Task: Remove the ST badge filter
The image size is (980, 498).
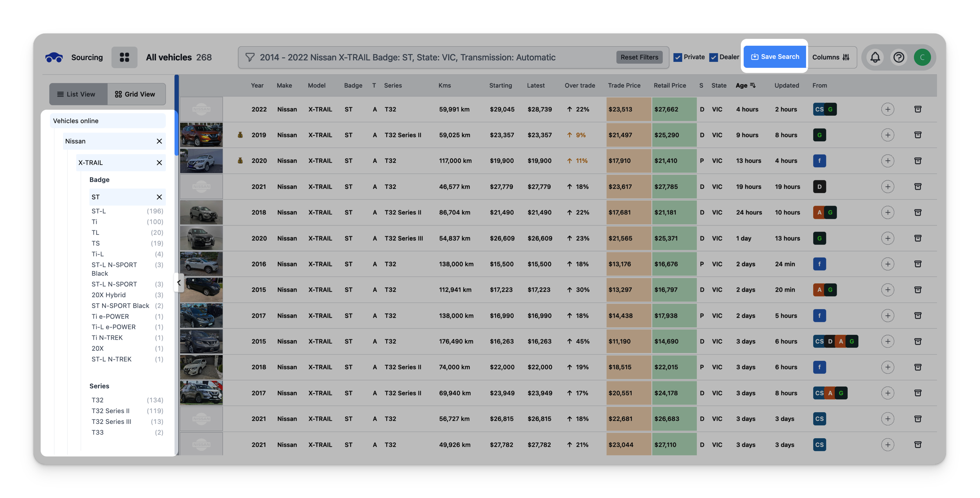Action: click(159, 197)
